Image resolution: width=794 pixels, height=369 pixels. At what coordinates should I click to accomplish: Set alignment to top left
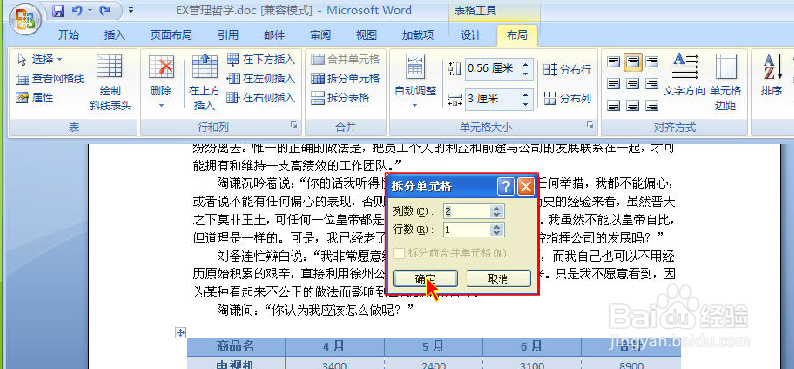pos(614,62)
